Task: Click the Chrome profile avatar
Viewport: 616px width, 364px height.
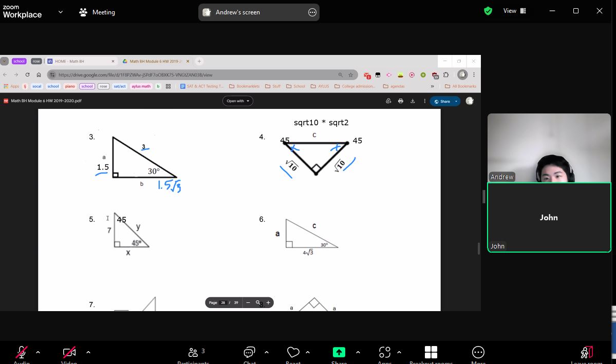Action: click(462, 74)
